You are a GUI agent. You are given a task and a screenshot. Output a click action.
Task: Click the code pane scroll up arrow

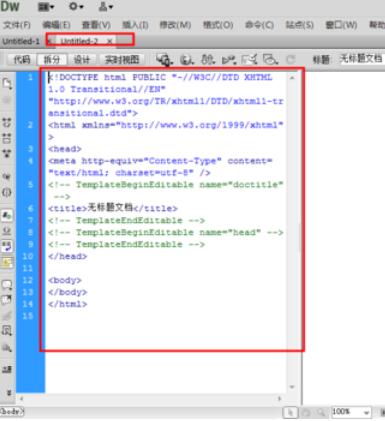(x=292, y=78)
